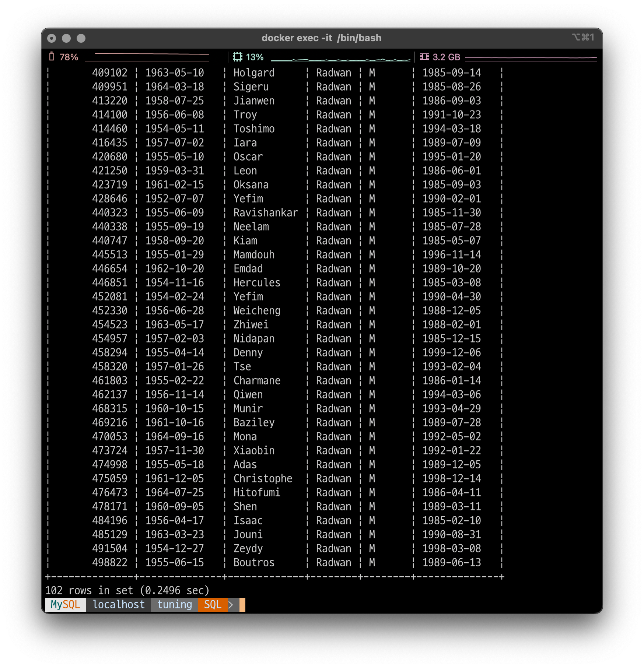Click first name Boutros
644x668 pixels.
[254, 563]
